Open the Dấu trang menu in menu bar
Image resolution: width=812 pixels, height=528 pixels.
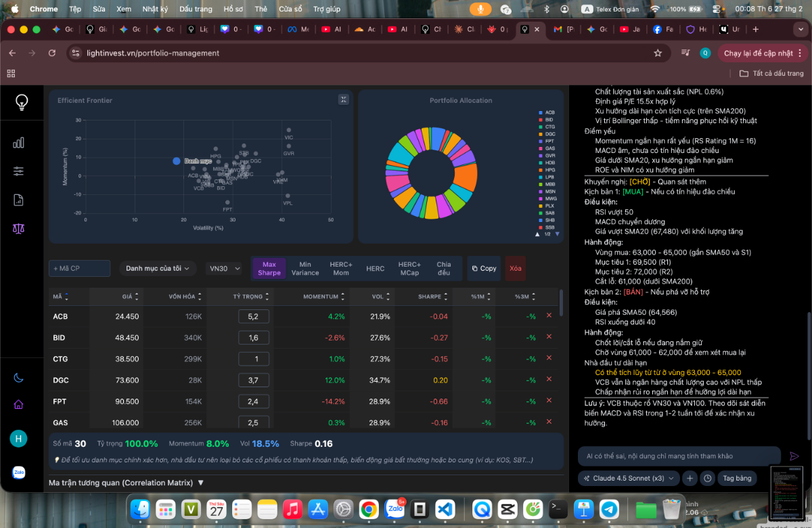coord(196,9)
